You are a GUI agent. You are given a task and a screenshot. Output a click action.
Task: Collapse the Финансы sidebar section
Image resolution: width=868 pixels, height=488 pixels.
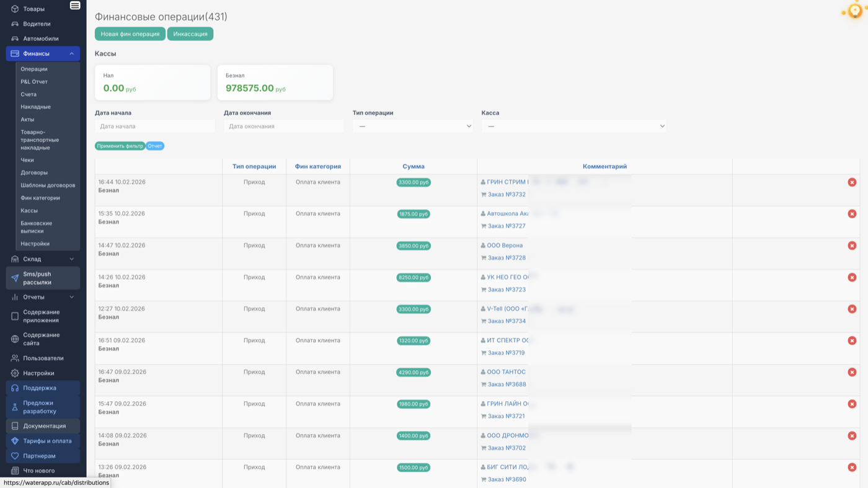point(71,54)
